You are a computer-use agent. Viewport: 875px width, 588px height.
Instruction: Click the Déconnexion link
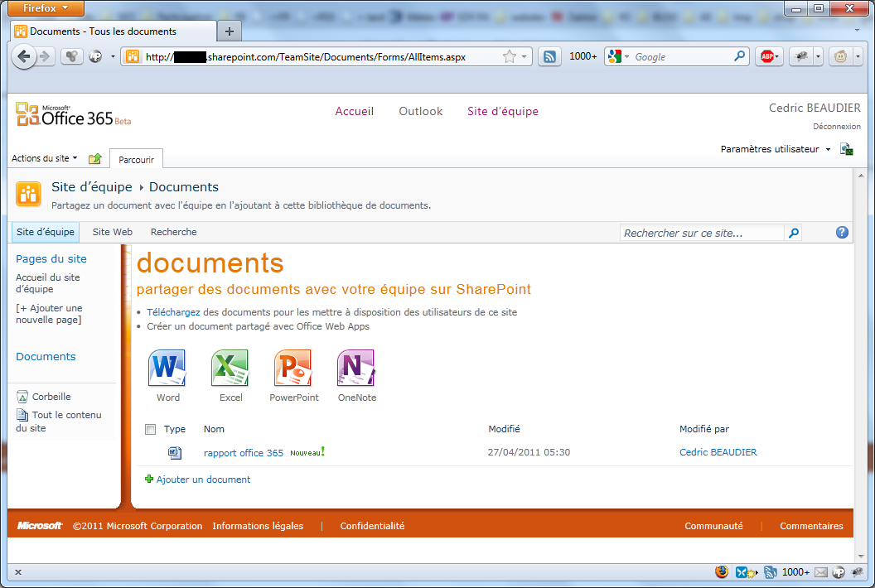837,126
